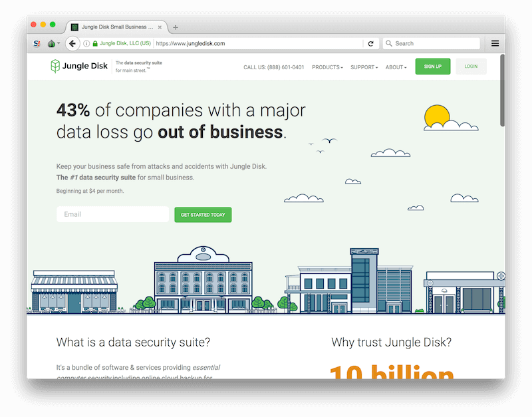The image size is (532, 417).
Task: Click the Email input field
Action: (x=112, y=214)
